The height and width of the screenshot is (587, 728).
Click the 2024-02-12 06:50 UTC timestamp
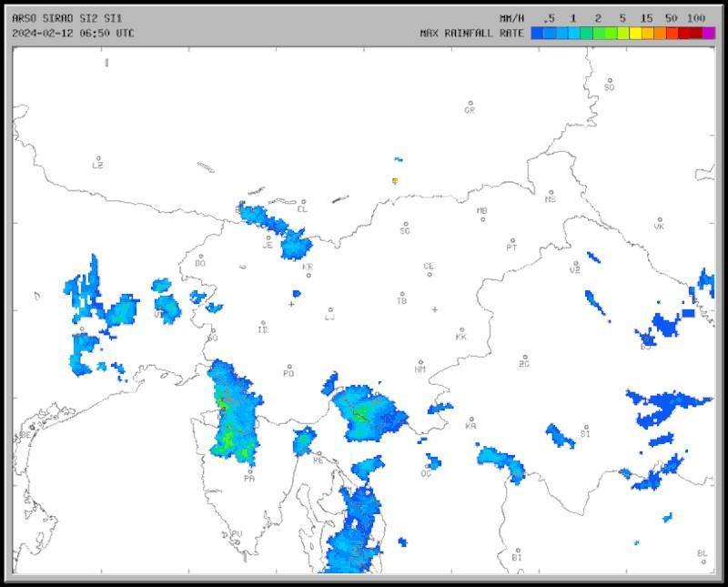73,33
